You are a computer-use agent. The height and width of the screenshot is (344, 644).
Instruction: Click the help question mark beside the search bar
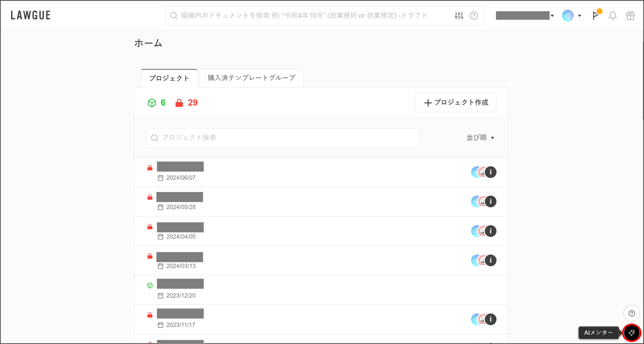474,15
